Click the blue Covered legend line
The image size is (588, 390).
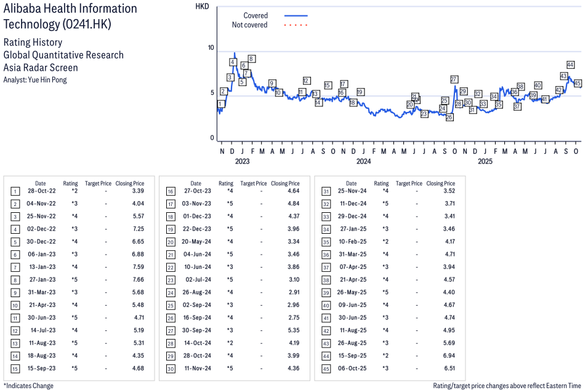[296, 15]
